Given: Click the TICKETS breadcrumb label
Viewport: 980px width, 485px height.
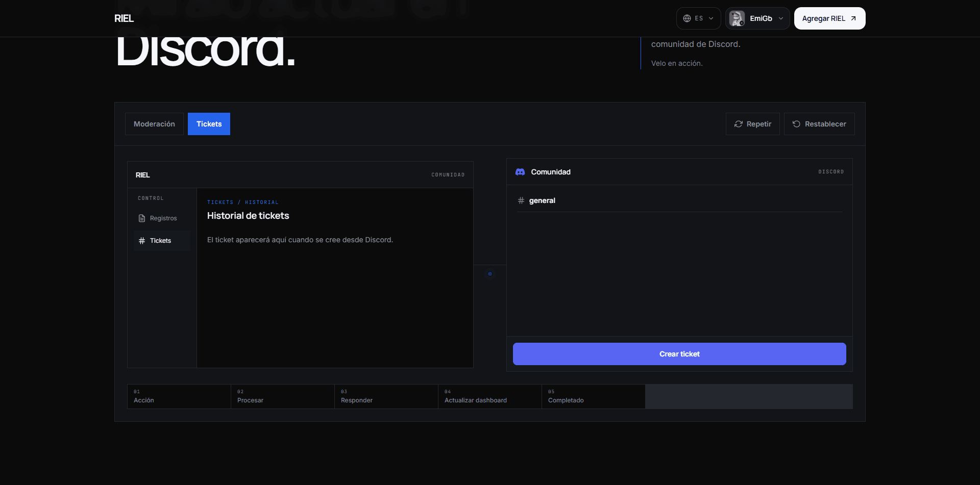Looking at the screenshot, I should coord(220,202).
